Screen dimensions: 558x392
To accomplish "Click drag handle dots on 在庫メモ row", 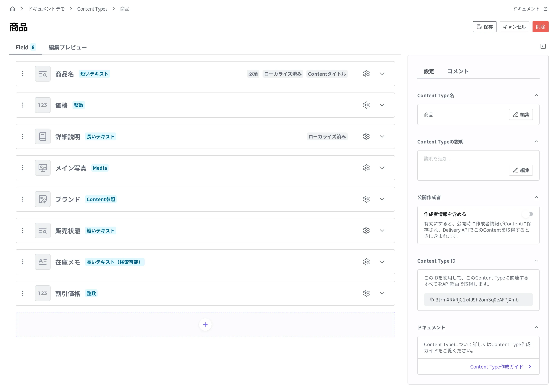I will 22,262.
